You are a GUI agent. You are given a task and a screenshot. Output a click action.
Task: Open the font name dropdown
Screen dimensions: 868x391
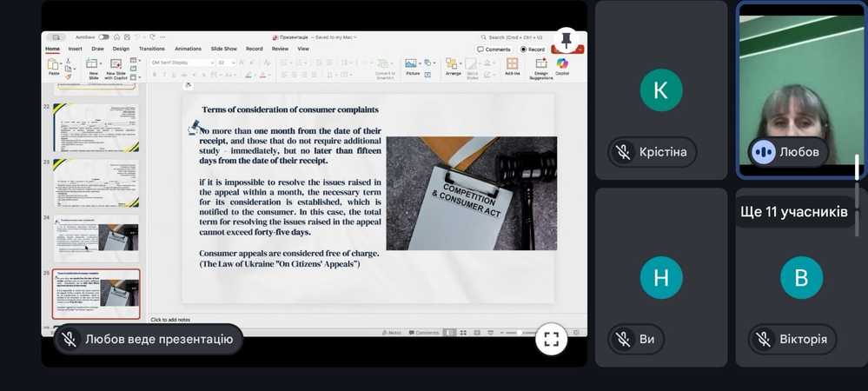182,63
